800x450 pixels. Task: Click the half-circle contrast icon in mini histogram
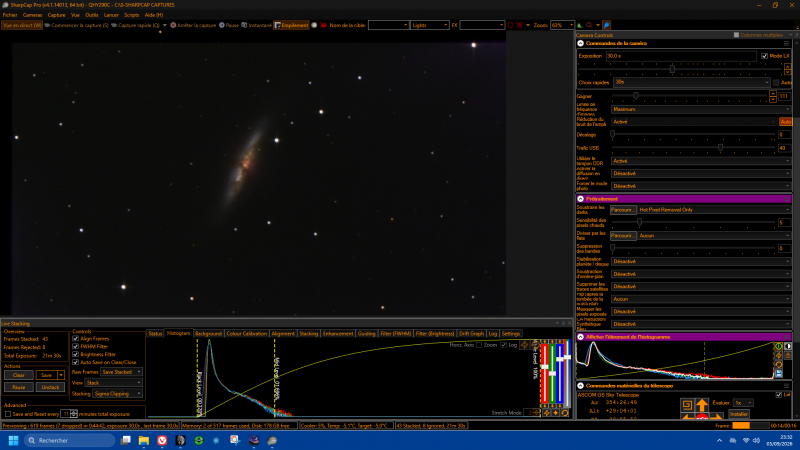(788, 346)
